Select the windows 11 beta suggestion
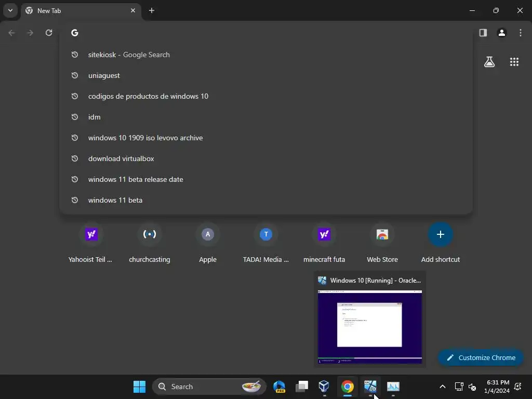The width and height of the screenshot is (532, 399). [266, 200]
